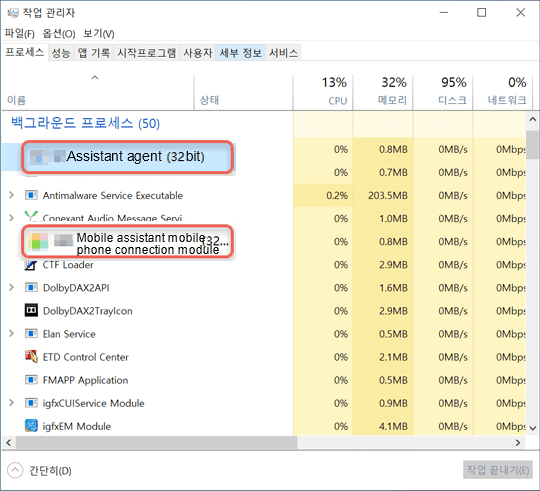
Task: Sort processes by 디스크 column header
Action: (x=443, y=92)
